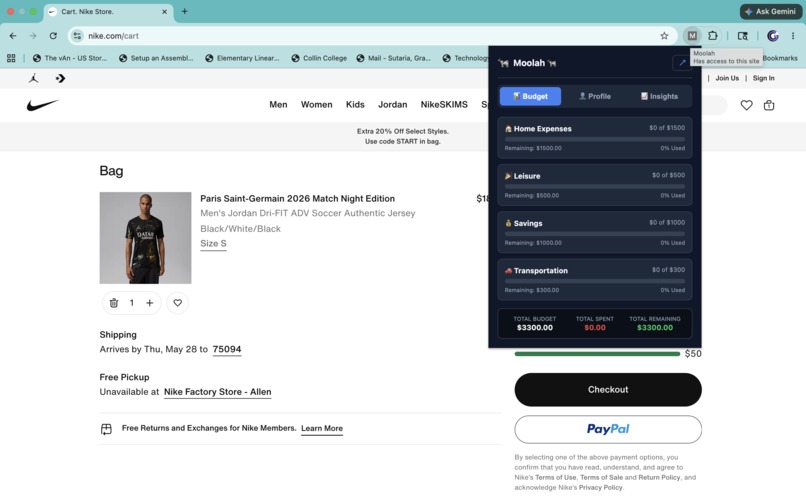Click the Checkout button
This screenshot has height=504, width=806.
pos(608,390)
